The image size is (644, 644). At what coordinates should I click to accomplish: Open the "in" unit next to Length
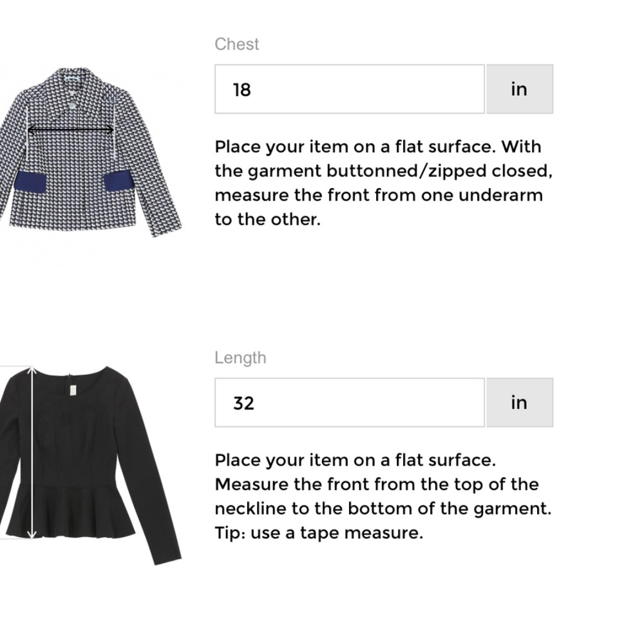(x=519, y=402)
